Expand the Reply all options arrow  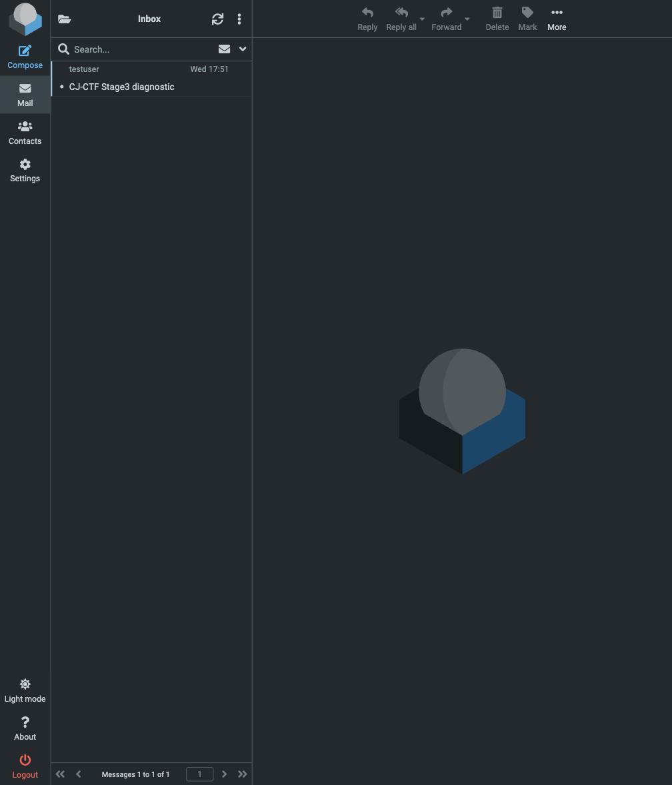pos(422,19)
